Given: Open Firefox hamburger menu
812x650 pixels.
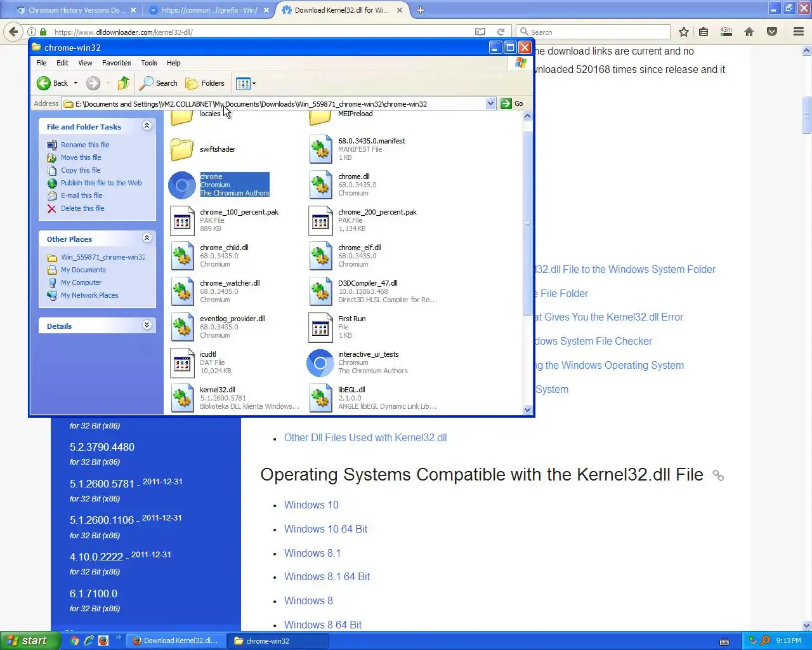Looking at the screenshot, I should click(799, 32).
